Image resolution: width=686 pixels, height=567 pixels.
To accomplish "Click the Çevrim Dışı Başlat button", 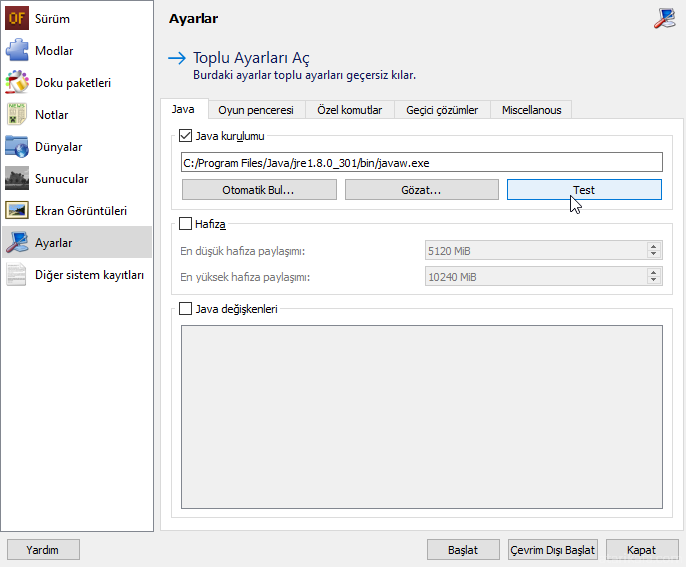I will [x=553, y=550].
